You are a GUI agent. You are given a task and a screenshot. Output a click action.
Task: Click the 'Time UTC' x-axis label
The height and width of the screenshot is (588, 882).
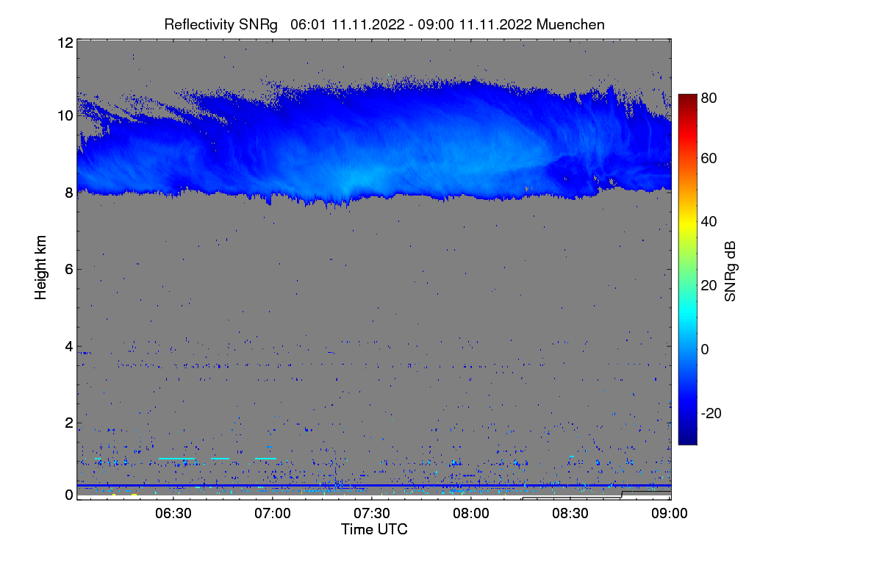point(374,529)
